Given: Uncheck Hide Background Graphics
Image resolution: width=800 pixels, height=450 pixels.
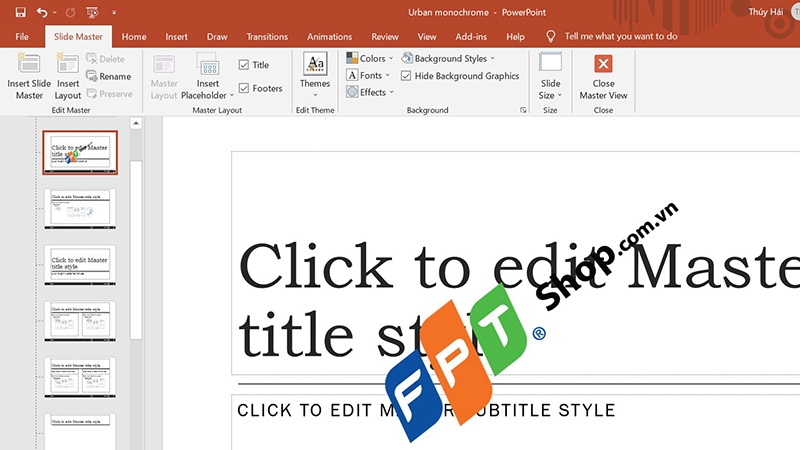Looking at the screenshot, I should (406, 76).
